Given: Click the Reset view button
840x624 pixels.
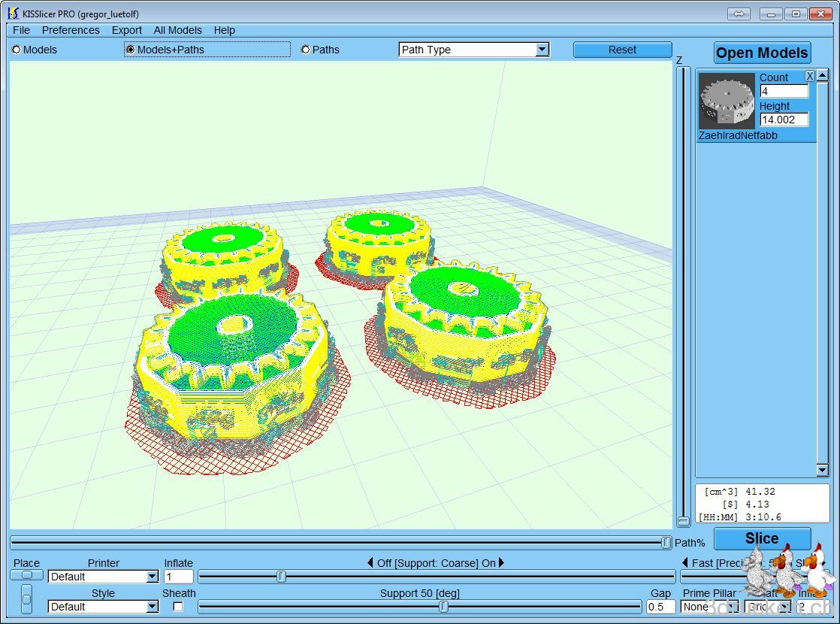Looking at the screenshot, I should 622,50.
